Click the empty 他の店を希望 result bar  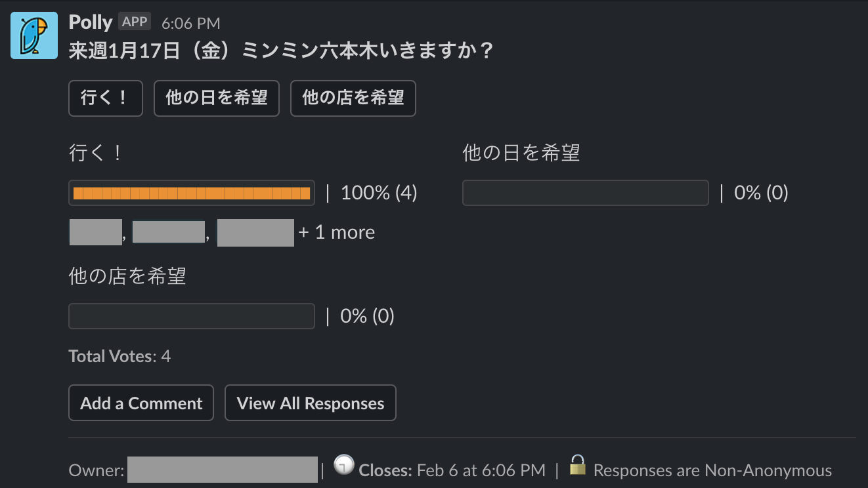(192, 316)
